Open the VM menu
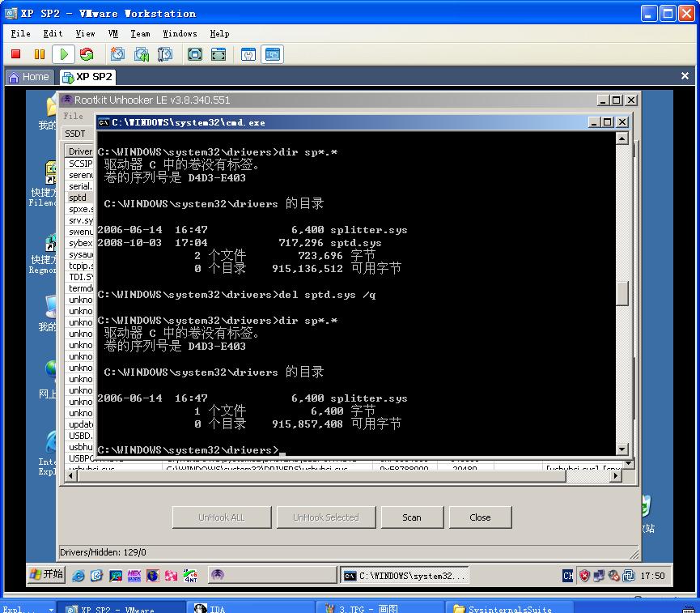 (113, 33)
